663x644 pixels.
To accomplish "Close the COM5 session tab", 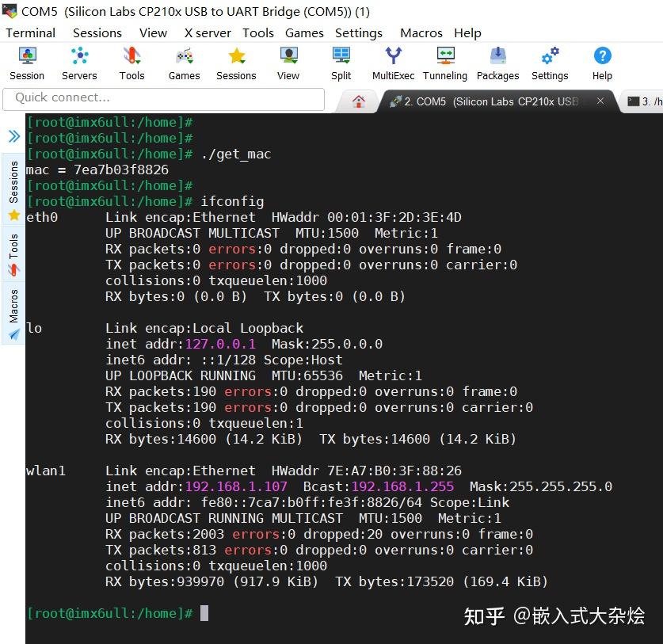I will tap(600, 101).
